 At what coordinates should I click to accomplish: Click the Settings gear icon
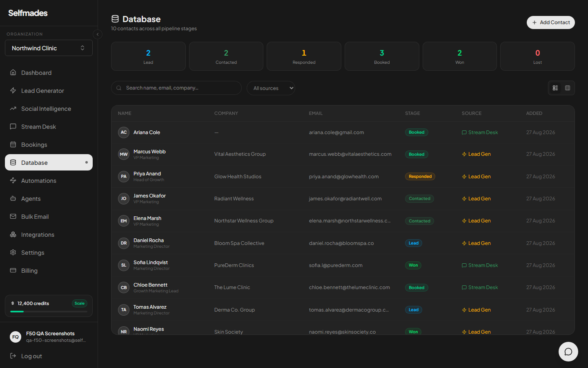point(13,252)
